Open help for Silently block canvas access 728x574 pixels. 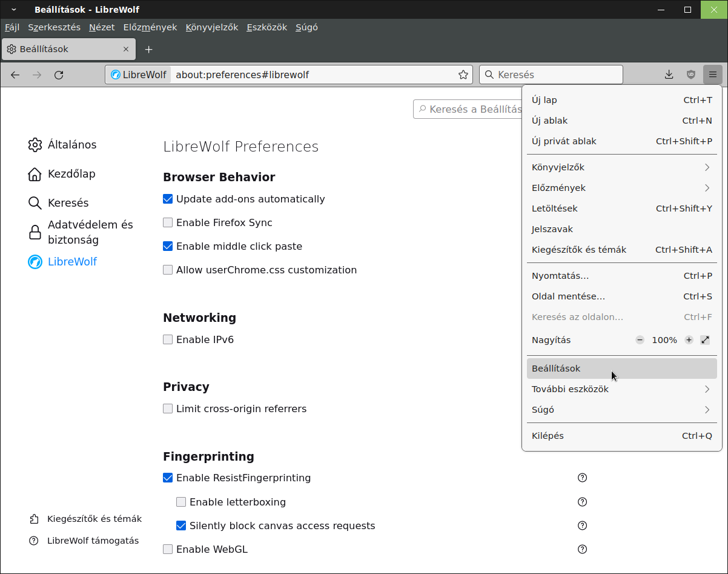(x=583, y=526)
